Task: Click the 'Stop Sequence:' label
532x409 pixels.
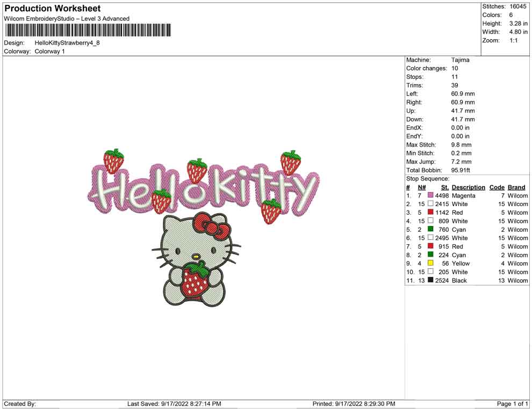Action: point(428,179)
